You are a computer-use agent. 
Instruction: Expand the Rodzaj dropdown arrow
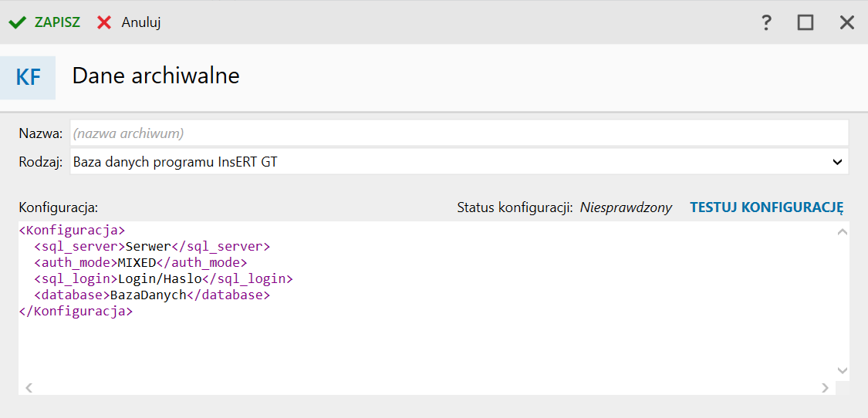point(837,162)
